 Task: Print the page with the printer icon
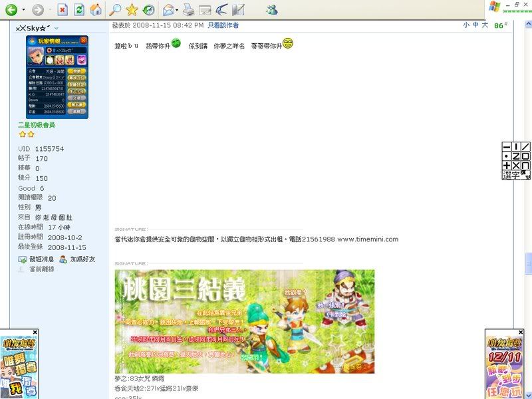point(189,10)
